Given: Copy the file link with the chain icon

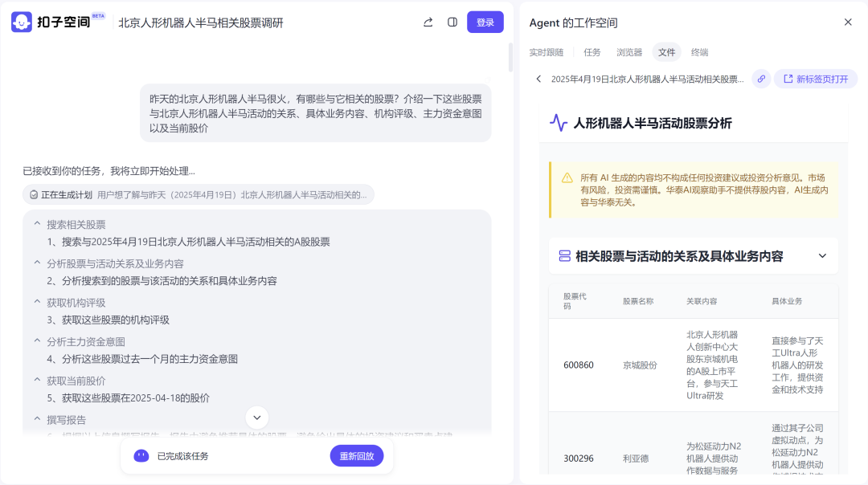Looking at the screenshot, I should (761, 79).
